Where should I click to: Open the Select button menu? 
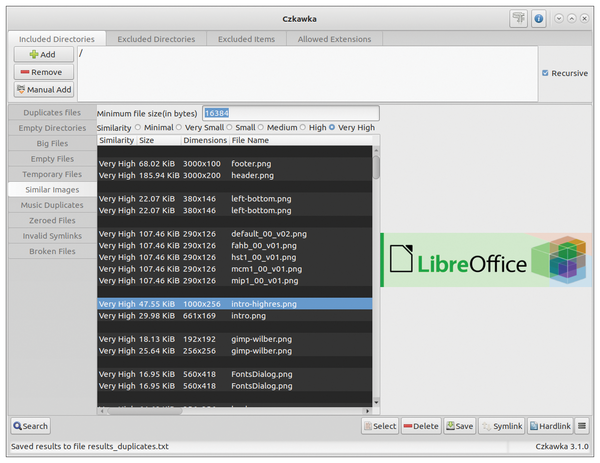(380, 426)
